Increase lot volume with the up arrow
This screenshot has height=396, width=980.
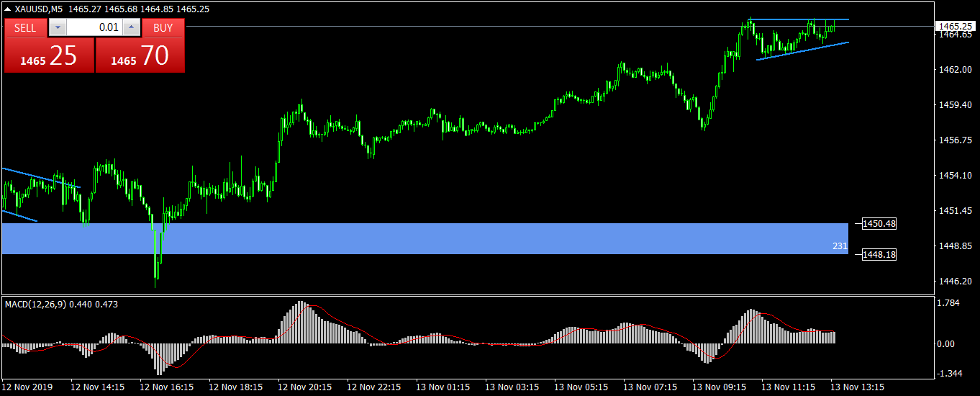click(x=131, y=28)
